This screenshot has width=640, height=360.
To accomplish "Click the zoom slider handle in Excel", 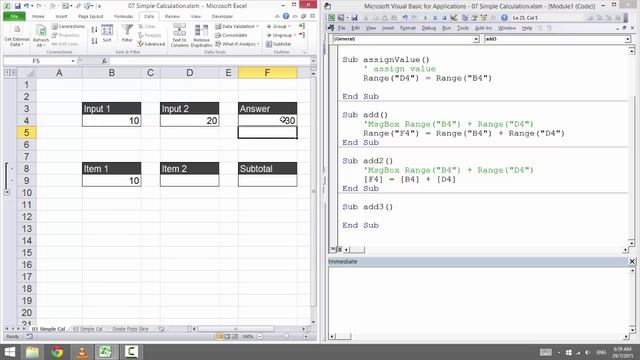I will tap(287, 337).
